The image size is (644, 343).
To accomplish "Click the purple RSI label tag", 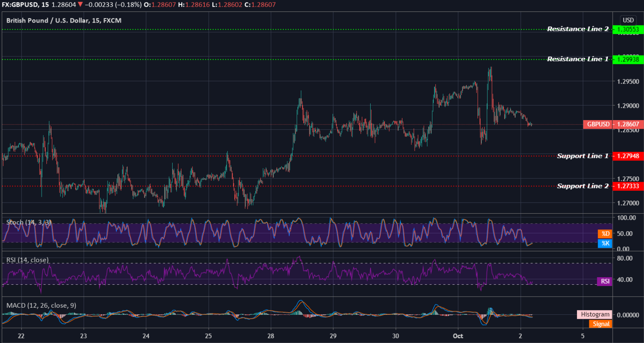I will [605, 281].
